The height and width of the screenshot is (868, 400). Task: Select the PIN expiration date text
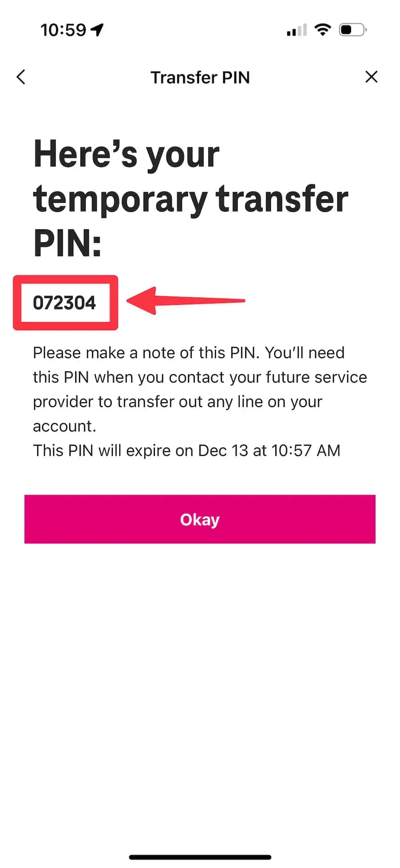tap(186, 450)
